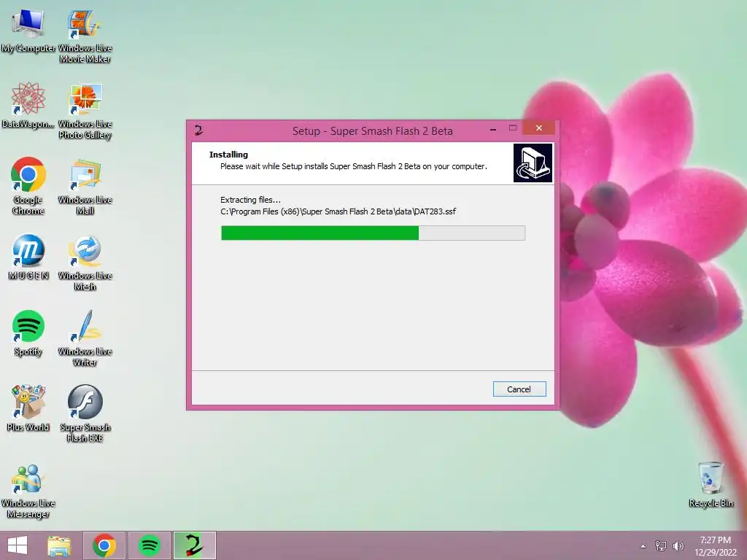Open the My Computer desktop icon
This screenshot has height=560, width=747.
tap(28, 29)
